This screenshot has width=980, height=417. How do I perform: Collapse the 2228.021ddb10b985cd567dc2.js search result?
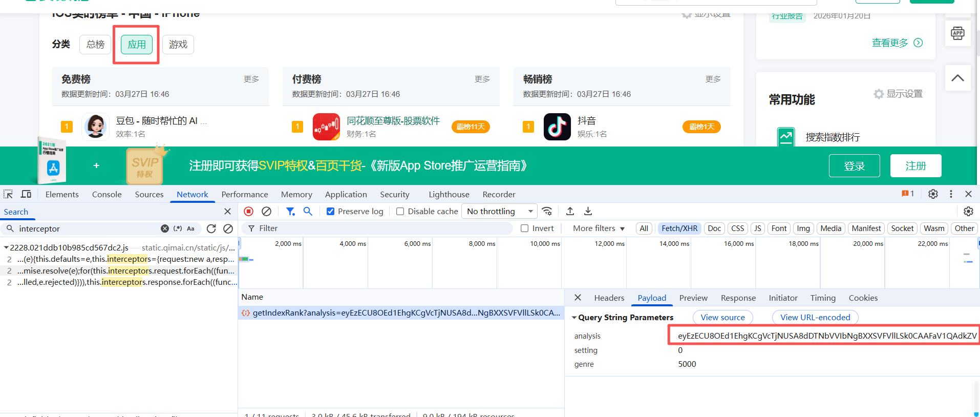pos(6,248)
